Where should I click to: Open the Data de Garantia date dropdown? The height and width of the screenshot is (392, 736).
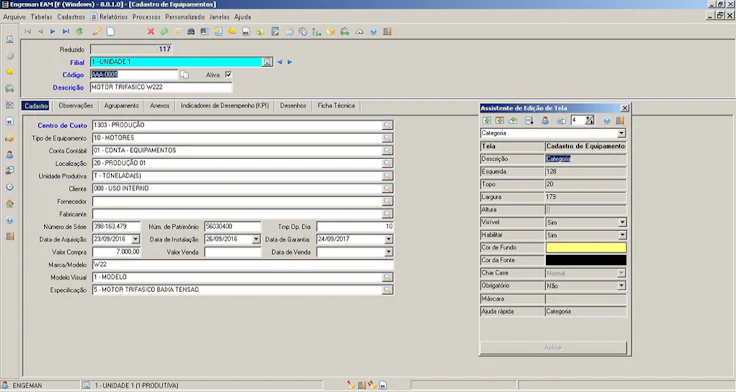(389, 239)
